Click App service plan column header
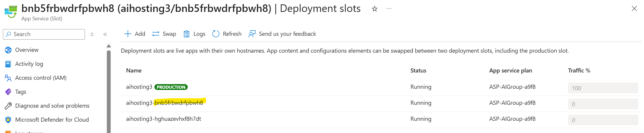Image resolution: width=644 pixels, height=133 pixels. coord(511,70)
